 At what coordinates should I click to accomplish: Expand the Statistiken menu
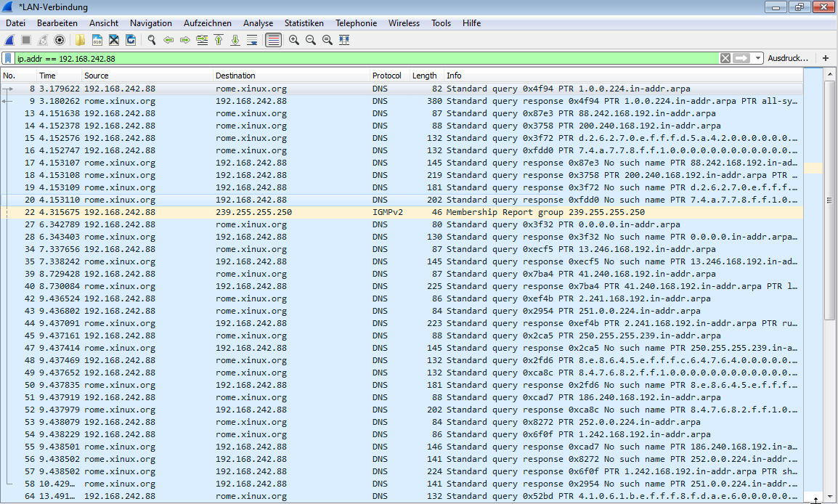click(x=304, y=23)
